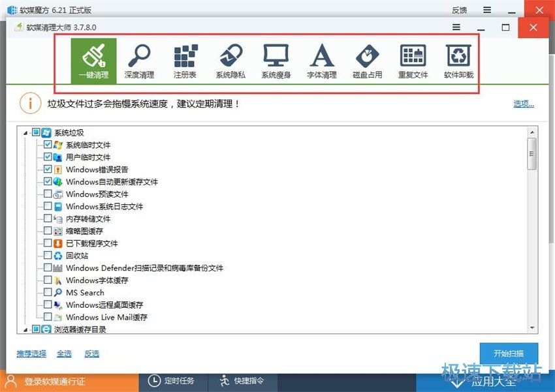Click 反馈 feedback in 软媒魔方 title bar
The height and width of the screenshot is (392, 555).
tap(460, 10)
